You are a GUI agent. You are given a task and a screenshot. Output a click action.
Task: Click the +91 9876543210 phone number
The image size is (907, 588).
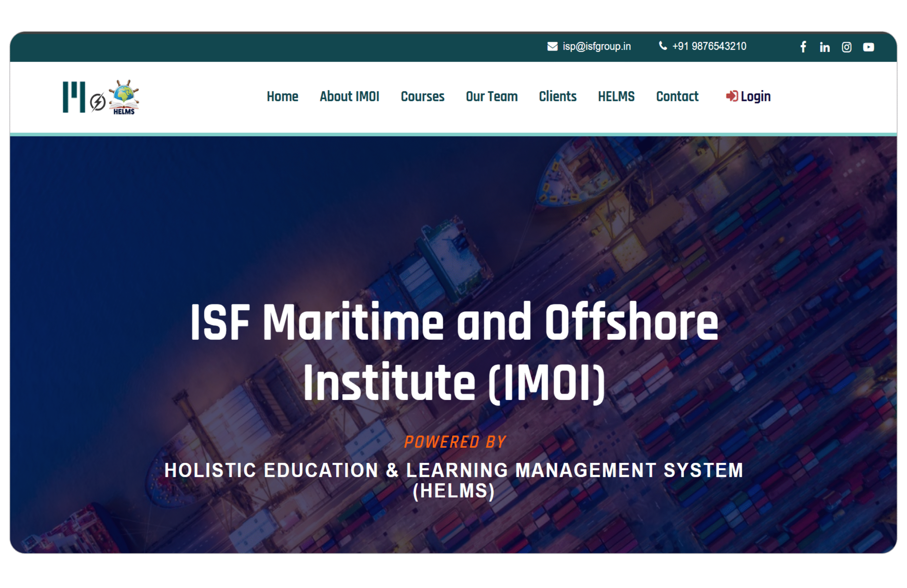click(709, 46)
